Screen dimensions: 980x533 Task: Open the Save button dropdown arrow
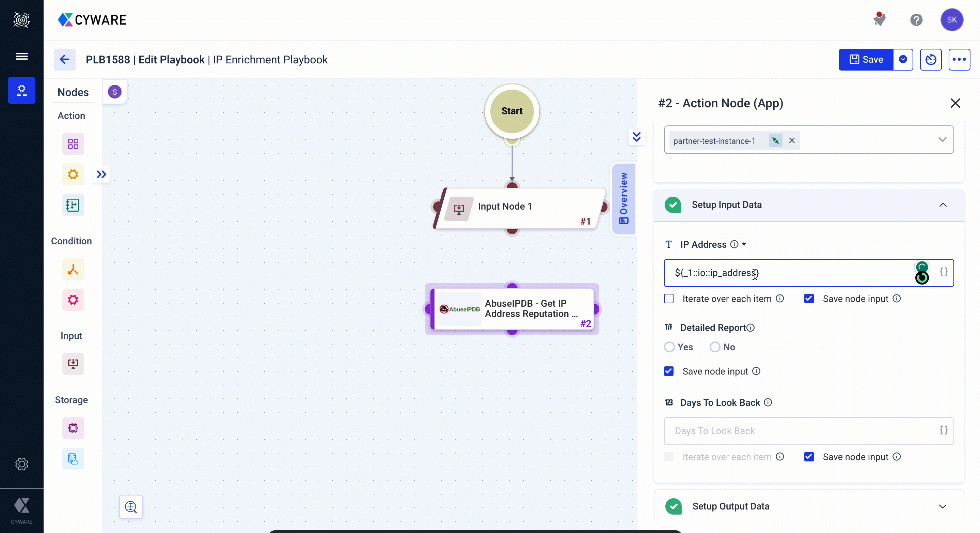[903, 59]
